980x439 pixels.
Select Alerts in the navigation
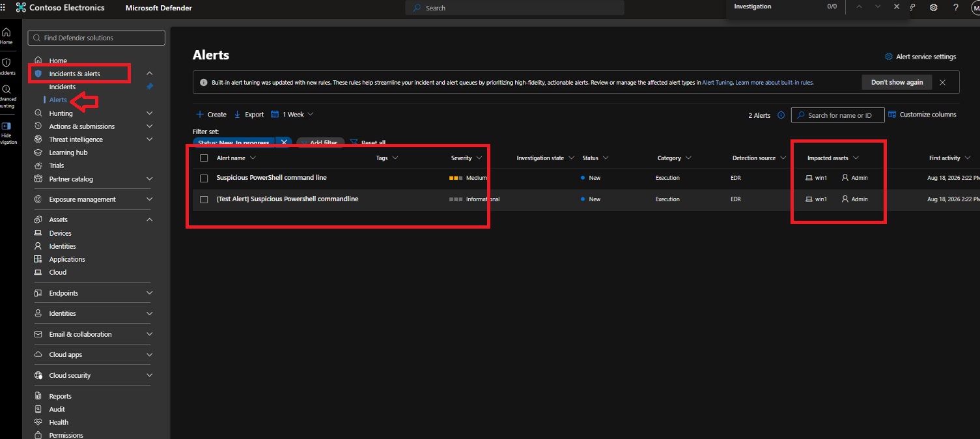click(x=58, y=100)
